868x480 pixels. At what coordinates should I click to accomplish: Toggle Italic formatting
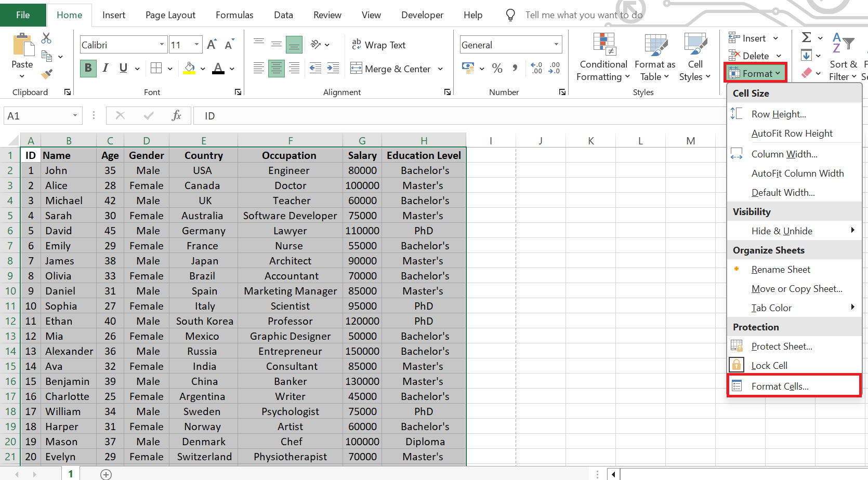[106, 68]
